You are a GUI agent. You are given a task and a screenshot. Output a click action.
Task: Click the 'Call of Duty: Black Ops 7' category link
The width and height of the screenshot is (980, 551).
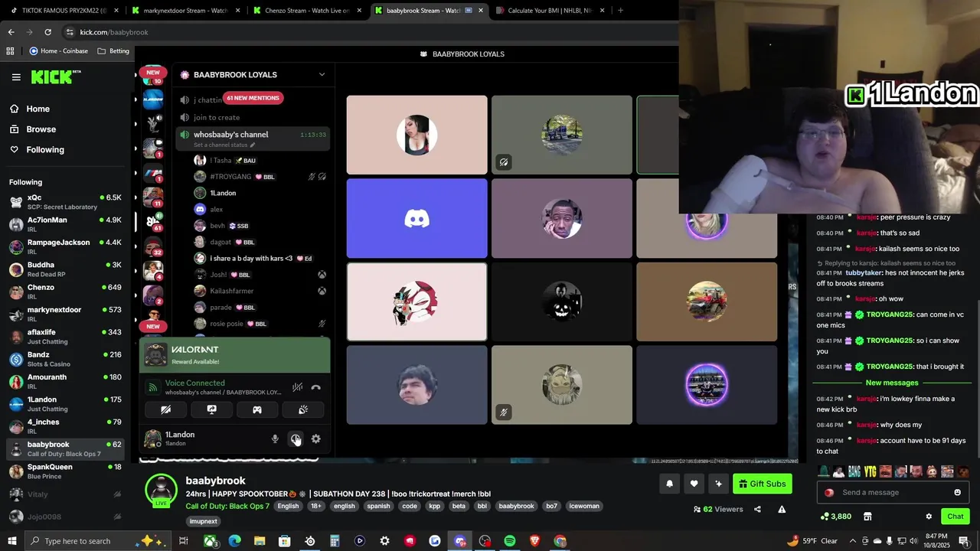pos(227,506)
